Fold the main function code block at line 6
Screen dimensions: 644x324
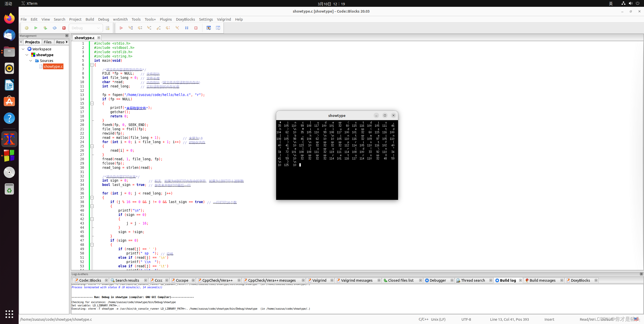click(x=92, y=65)
